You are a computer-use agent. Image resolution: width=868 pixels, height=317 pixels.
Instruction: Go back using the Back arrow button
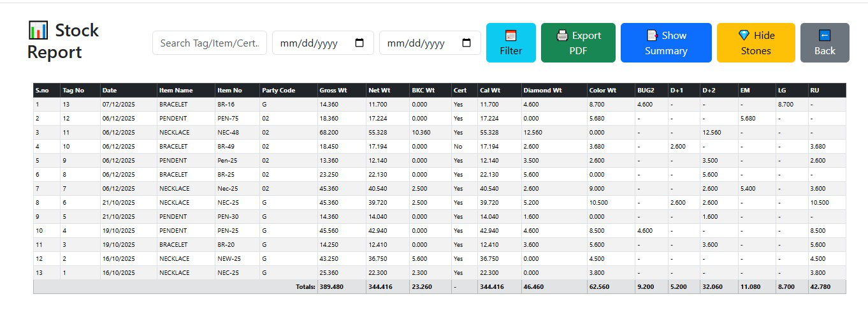click(x=824, y=43)
